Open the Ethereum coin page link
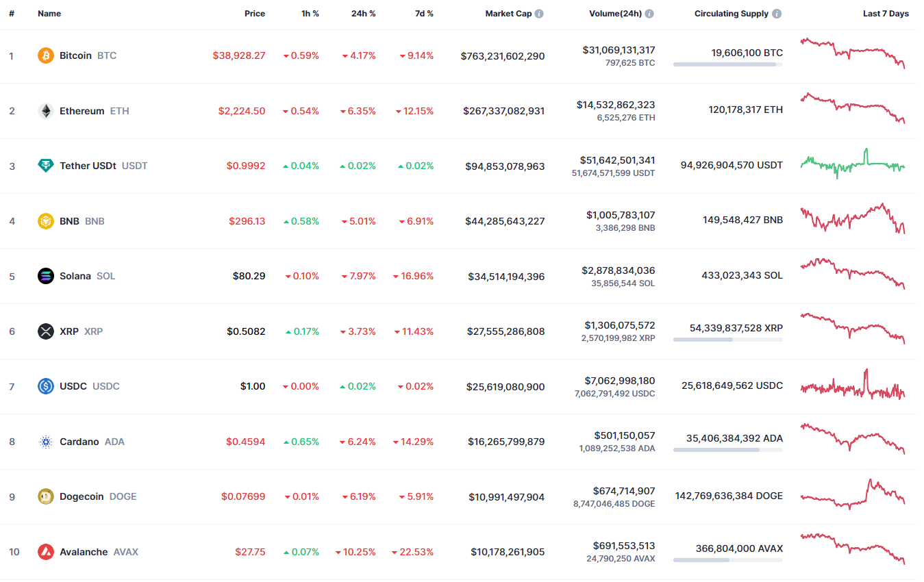Image resolution: width=924 pixels, height=582 pixels. [x=95, y=111]
